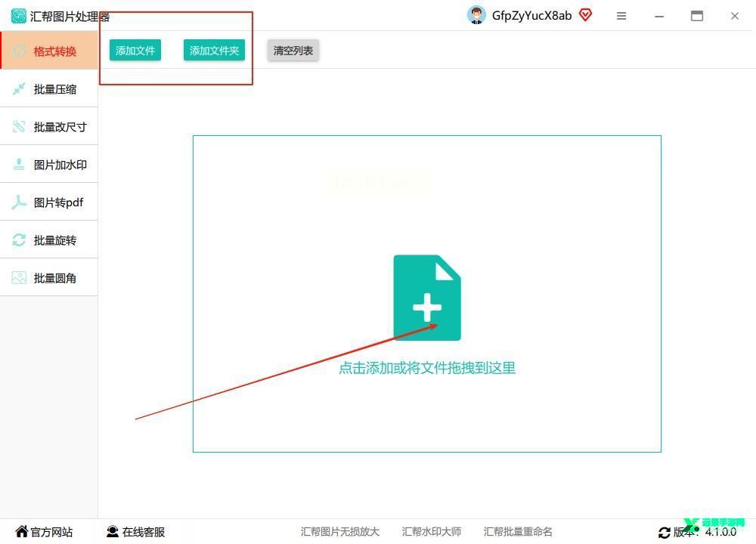This screenshot has width=756, height=544.
Task: Click the 点击添加或将文件拖拽到这里 text
Action: [x=427, y=368]
